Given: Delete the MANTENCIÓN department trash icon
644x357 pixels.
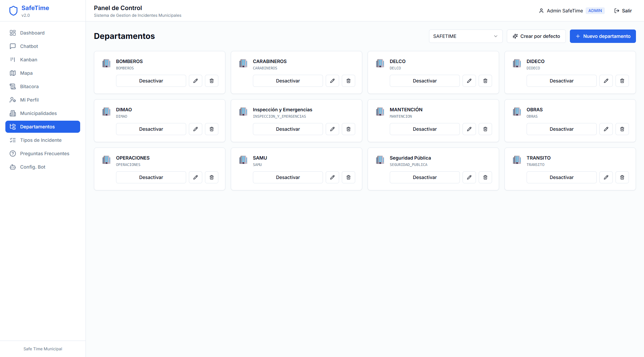Looking at the screenshot, I should pos(485,129).
